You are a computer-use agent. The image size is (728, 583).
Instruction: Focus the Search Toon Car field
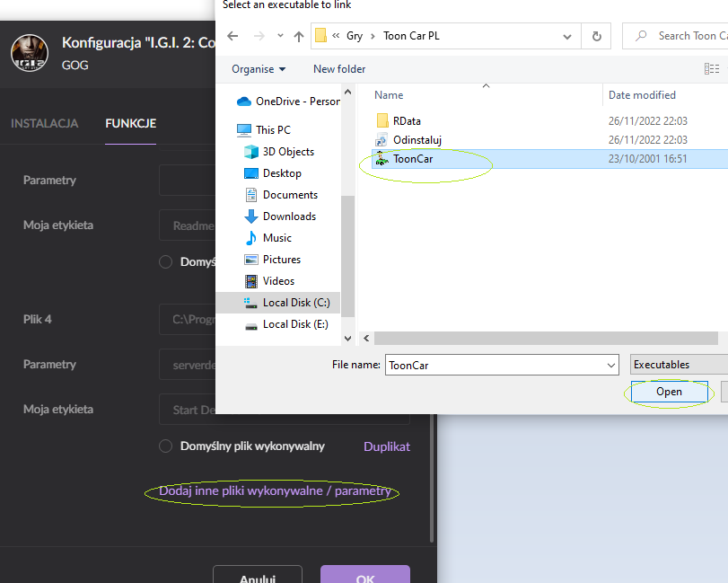tap(676, 36)
